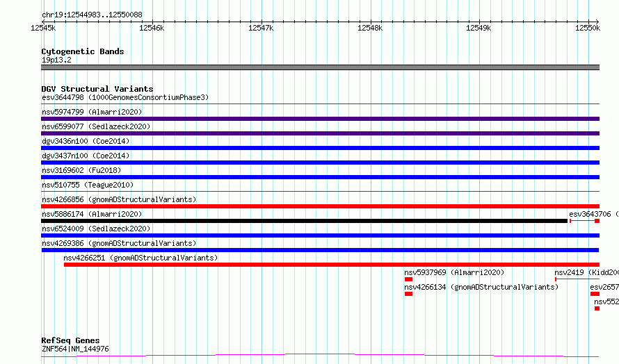Image resolution: width=619 pixels, height=364 pixels.
Task: Click the 12546k ruler label
Action: point(152,28)
